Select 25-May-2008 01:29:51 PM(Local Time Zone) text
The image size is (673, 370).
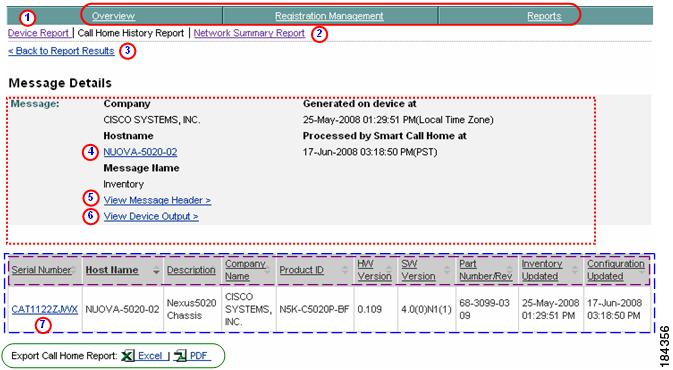tap(398, 120)
